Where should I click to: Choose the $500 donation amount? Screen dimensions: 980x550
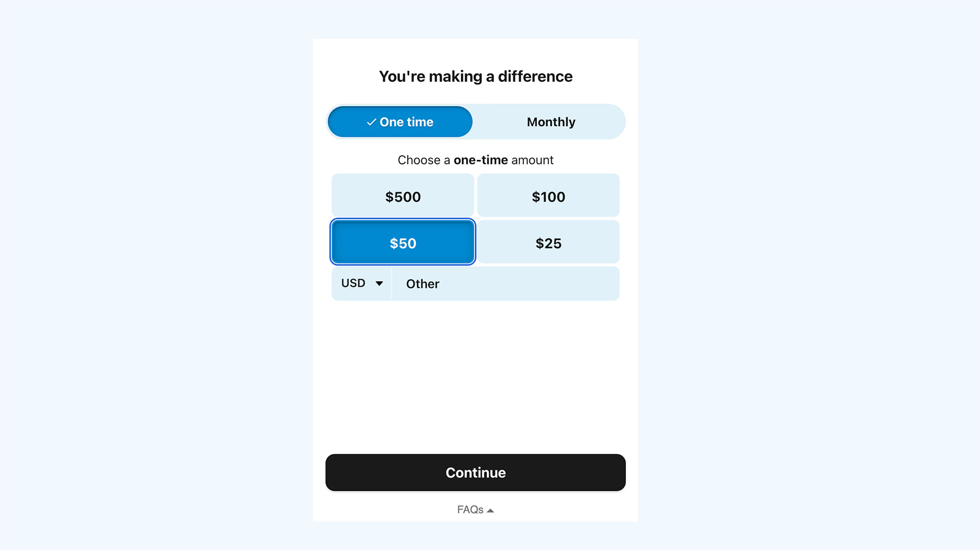403,197
